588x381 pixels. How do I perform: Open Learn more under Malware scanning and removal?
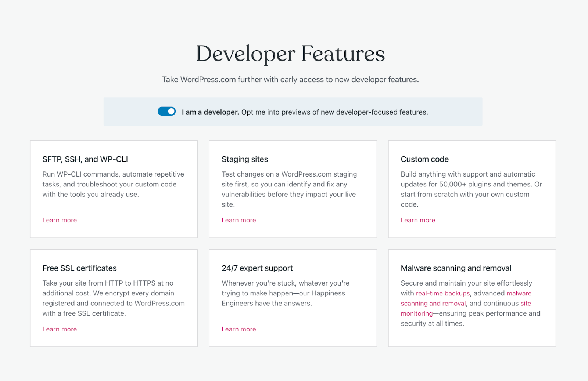point(433,303)
